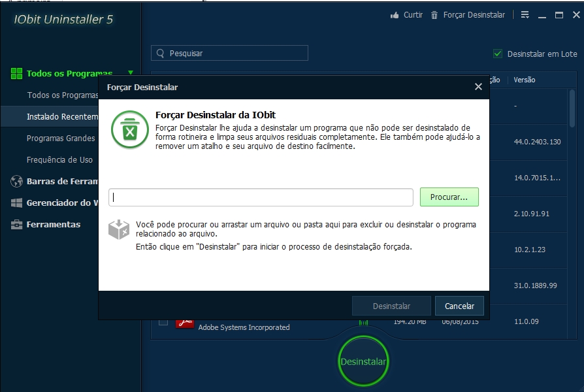Click the Curtir thumbs-up icon
This screenshot has width=584, height=392.
(395, 15)
